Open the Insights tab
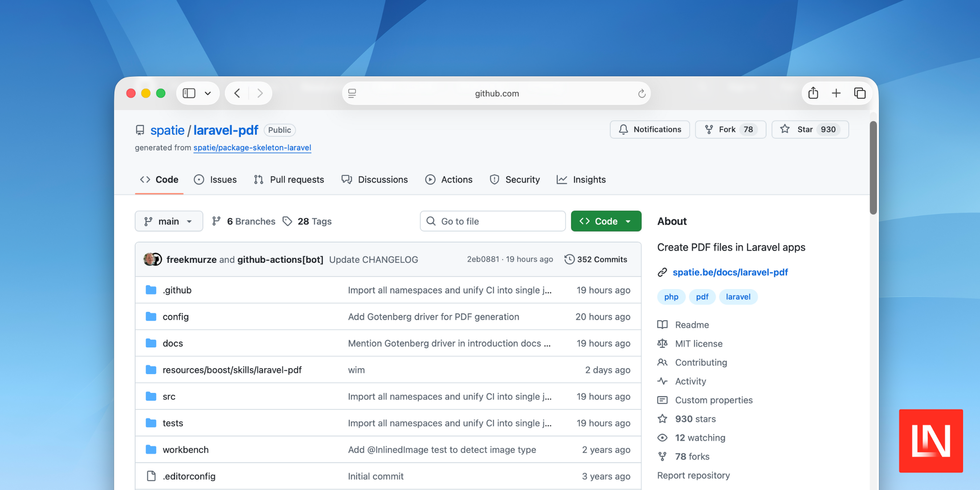 589,180
